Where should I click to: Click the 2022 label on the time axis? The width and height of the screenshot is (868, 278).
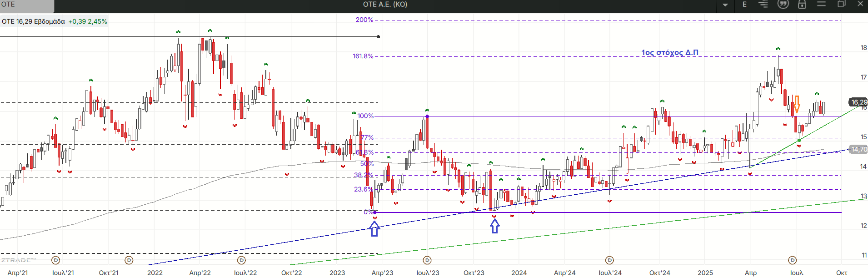pyautogui.click(x=155, y=273)
